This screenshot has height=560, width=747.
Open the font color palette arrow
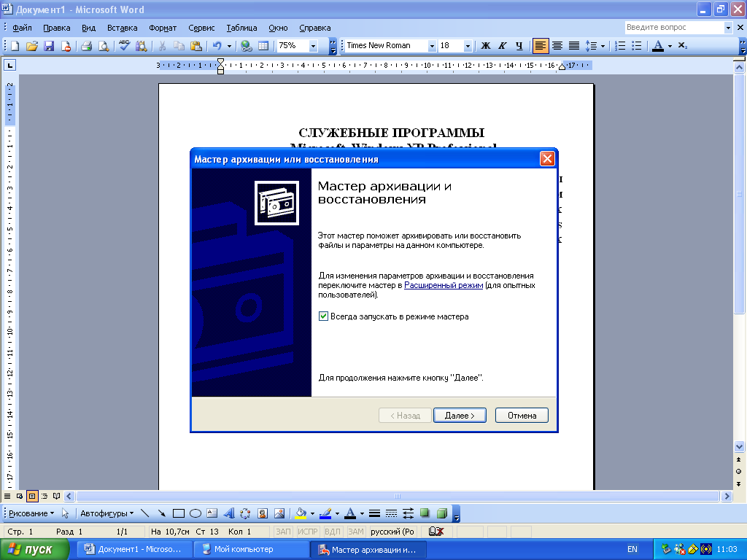[670, 46]
